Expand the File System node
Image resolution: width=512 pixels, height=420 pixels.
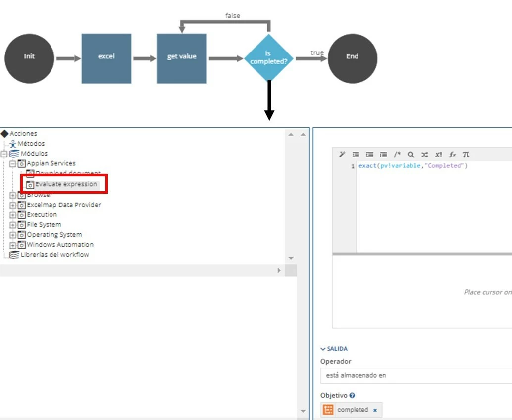click(12, 225)
